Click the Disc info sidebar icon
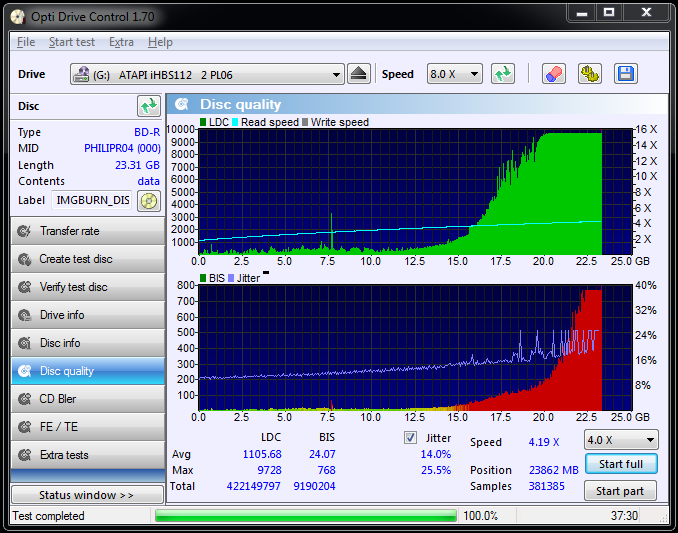This screenshot has height=533, width=678. 24,343
